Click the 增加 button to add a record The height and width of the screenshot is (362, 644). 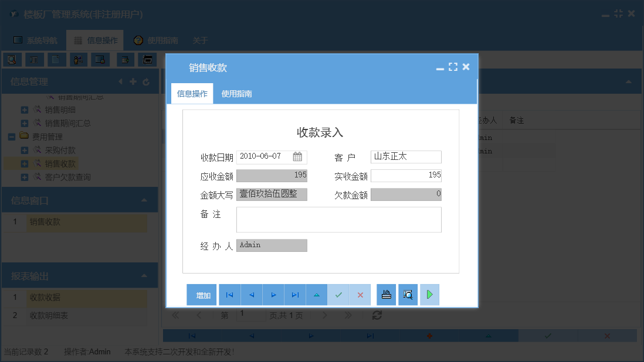(202, 295)
